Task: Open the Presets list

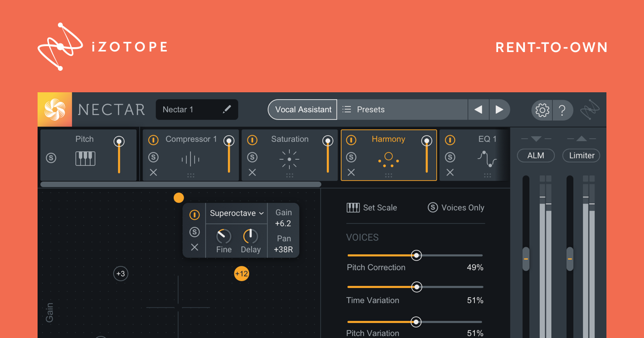Action: (370, 109)
